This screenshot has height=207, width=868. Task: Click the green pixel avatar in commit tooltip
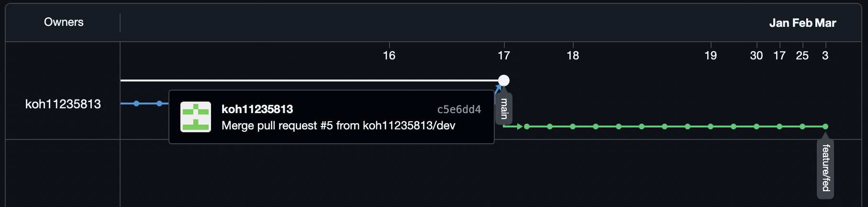pyautogui.click(x=196, y=117)
